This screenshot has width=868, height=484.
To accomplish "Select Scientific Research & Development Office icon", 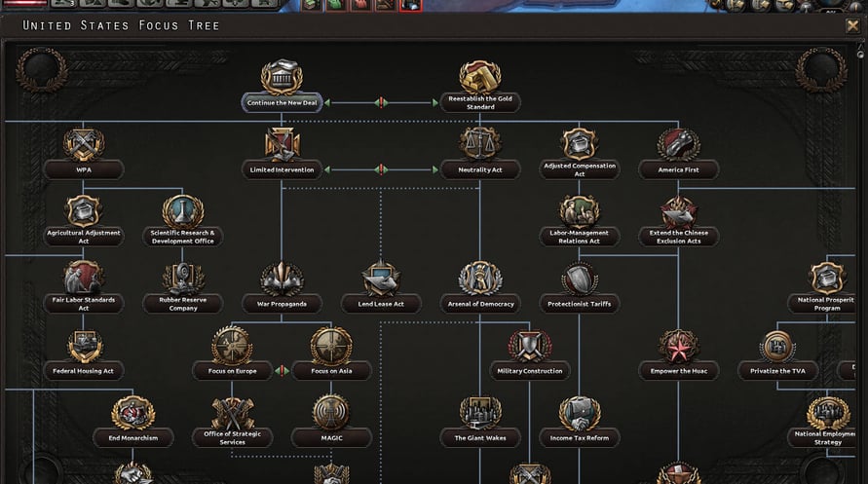I will (x=183, y=211).
